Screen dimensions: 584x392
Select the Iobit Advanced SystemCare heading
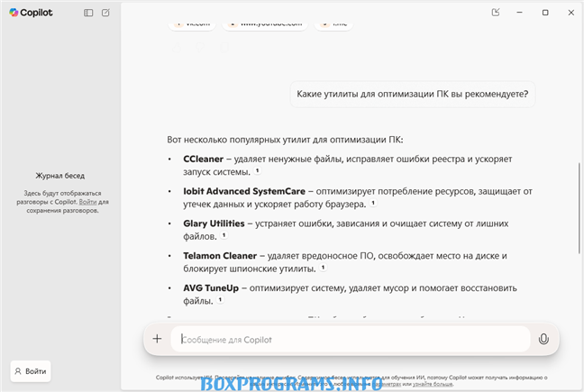coord(244,191)
